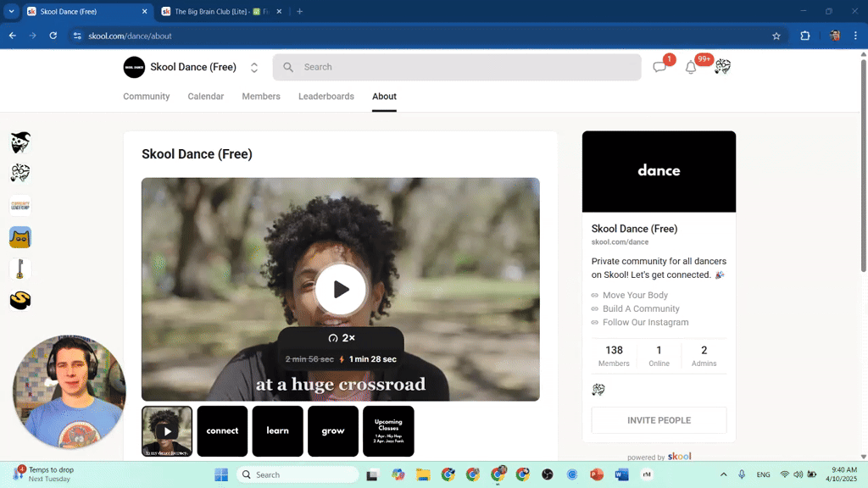Go back in browser history

pos(12,36)
